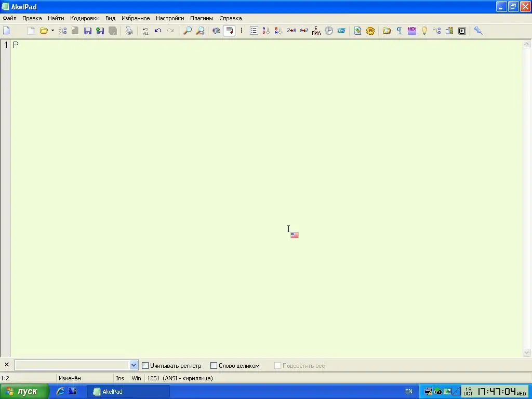Click the пуск Start button
Viewport: 532px width, 399px height.
24,392
